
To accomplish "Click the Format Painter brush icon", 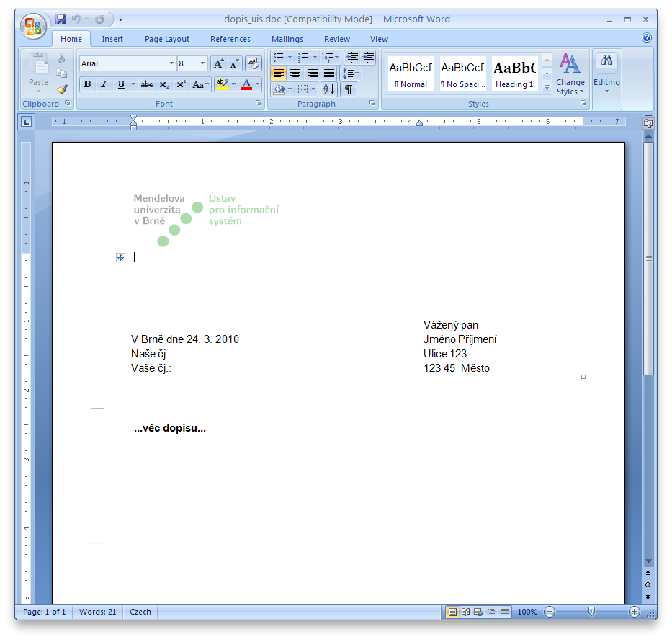I will (62, 89).
